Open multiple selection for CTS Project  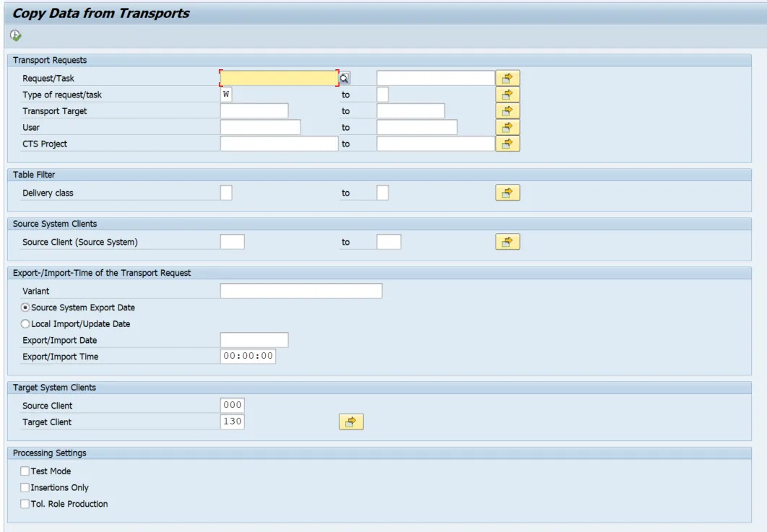point(507,144)
